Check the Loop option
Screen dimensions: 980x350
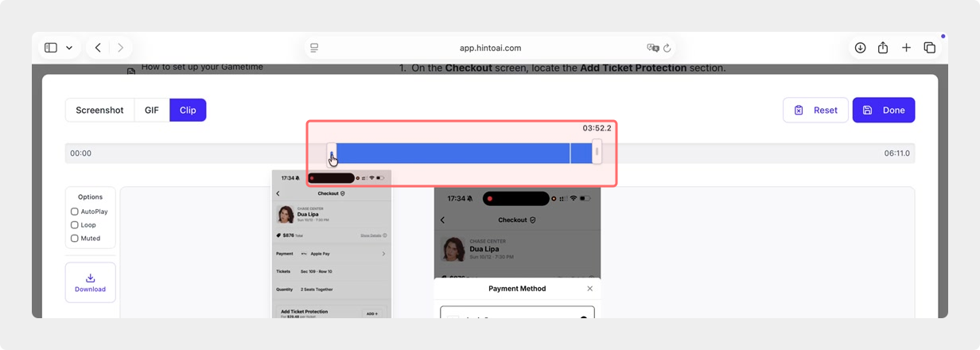tap(75, 225)
